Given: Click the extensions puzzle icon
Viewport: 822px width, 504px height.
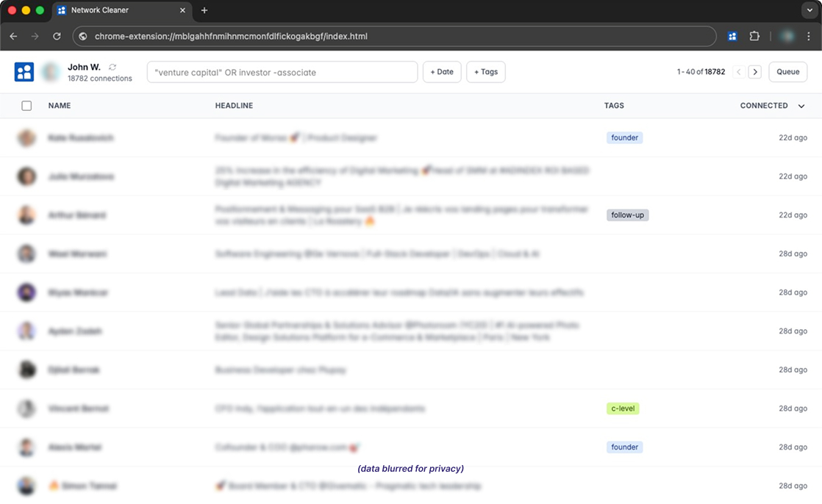Looking at the screenshot, I should [x=754, y=35].
